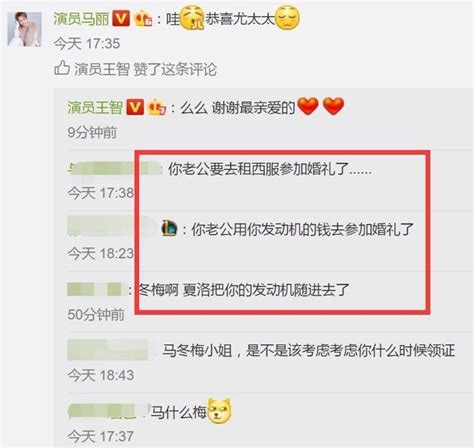Open 演员王智 username in reply thread
Viewport: 474px width, 448px height.
tap(95, 107)
